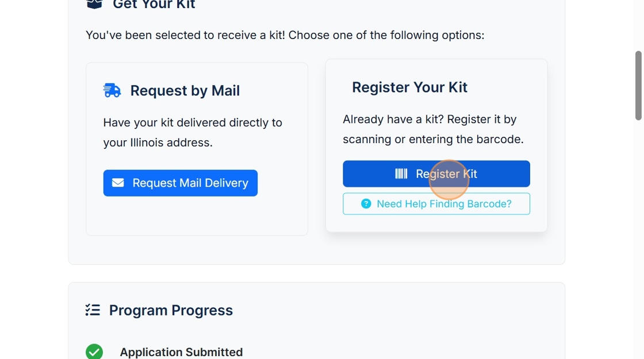Click the "Already have a kit?" description
This screenshot has height=359, width=644.
tap(433, 129)
